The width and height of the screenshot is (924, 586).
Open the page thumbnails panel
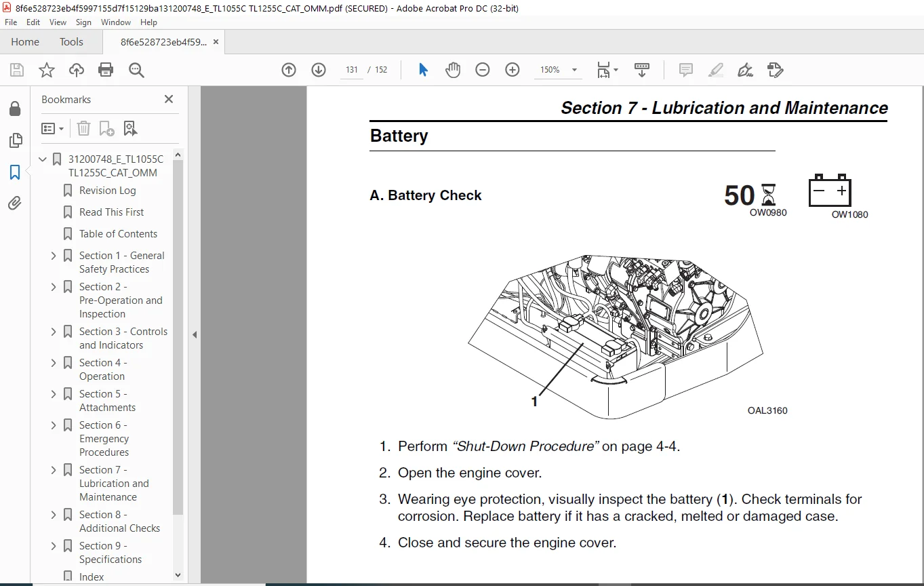[x=15, y=140]
